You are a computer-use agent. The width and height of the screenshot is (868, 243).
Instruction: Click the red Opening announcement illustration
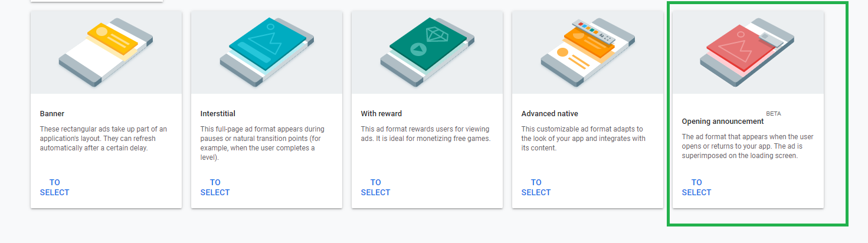tap(748, 52)
